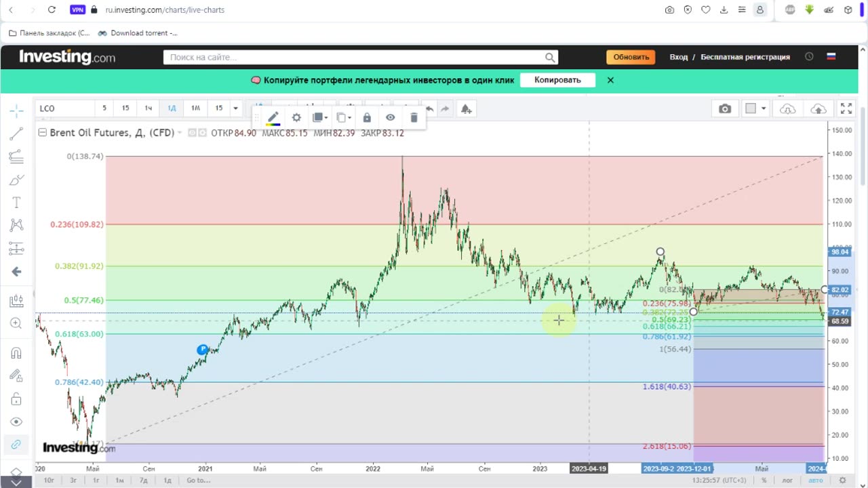This screenshot has width=868, height=488.
Task: Open the Fibonacci and pitchfork tools
Action: point(17,157)
